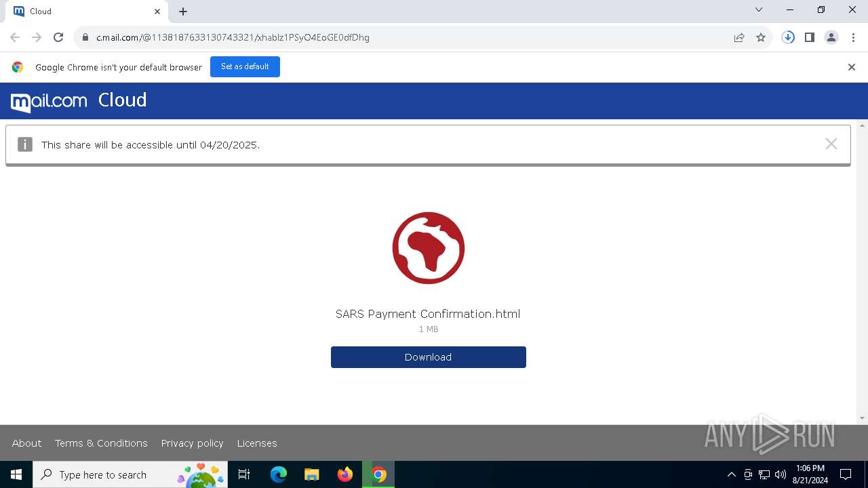Toggle Chrome side panel icon

pyautogui.click(x=810, y=37)
